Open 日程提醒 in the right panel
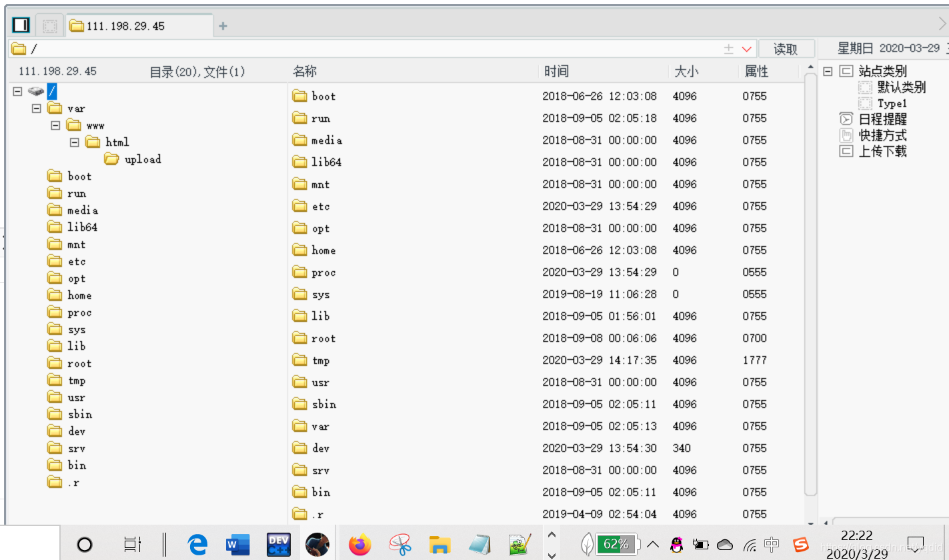Viewport: 949px width, 560px height. click(x=882, y=119)
